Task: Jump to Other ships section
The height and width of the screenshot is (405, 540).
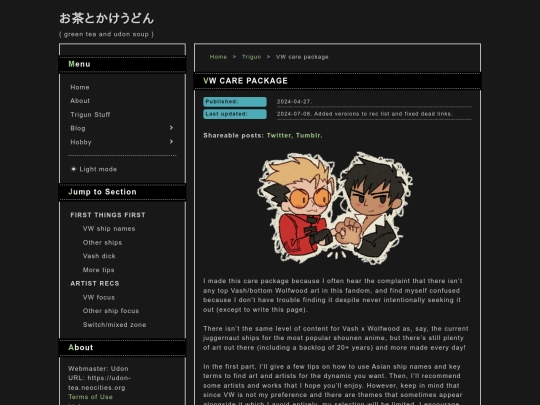Action: (x=102, y=242)
